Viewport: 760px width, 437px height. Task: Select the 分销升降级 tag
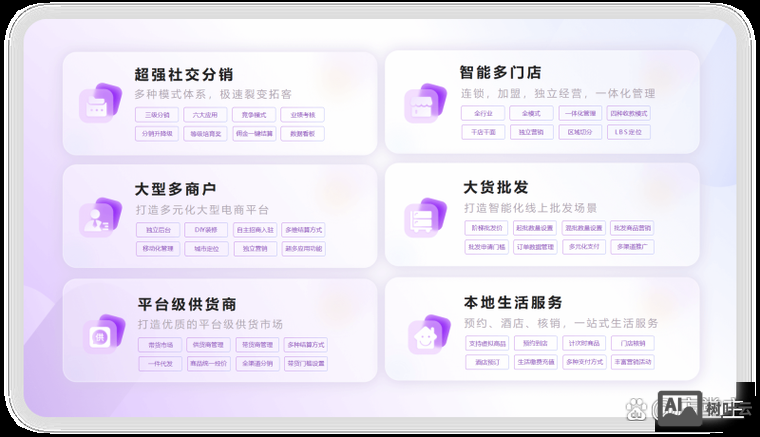point(157,134)
